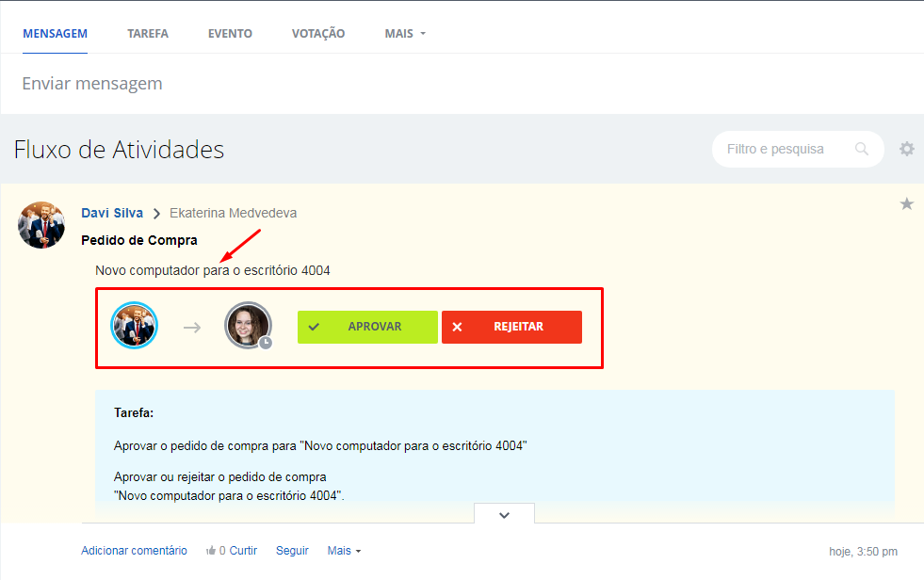Click the thumbs-up icon beside Curtir
The height and width of the screenshot is (580, 924).
coord(210,551)
